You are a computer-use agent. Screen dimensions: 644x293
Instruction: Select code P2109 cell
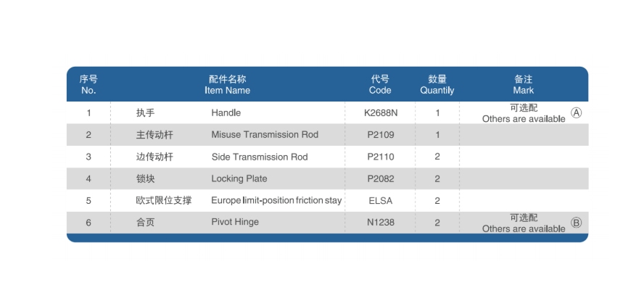click(381, 135)
